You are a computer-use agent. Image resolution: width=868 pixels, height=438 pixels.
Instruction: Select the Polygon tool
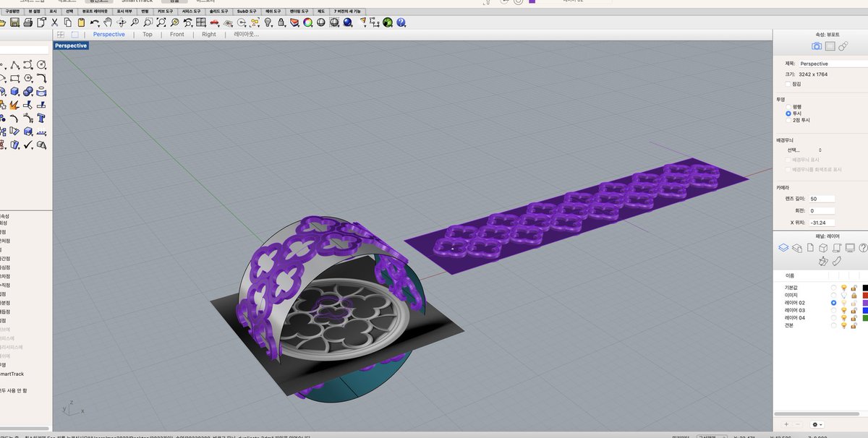click(x=28, y=78)
